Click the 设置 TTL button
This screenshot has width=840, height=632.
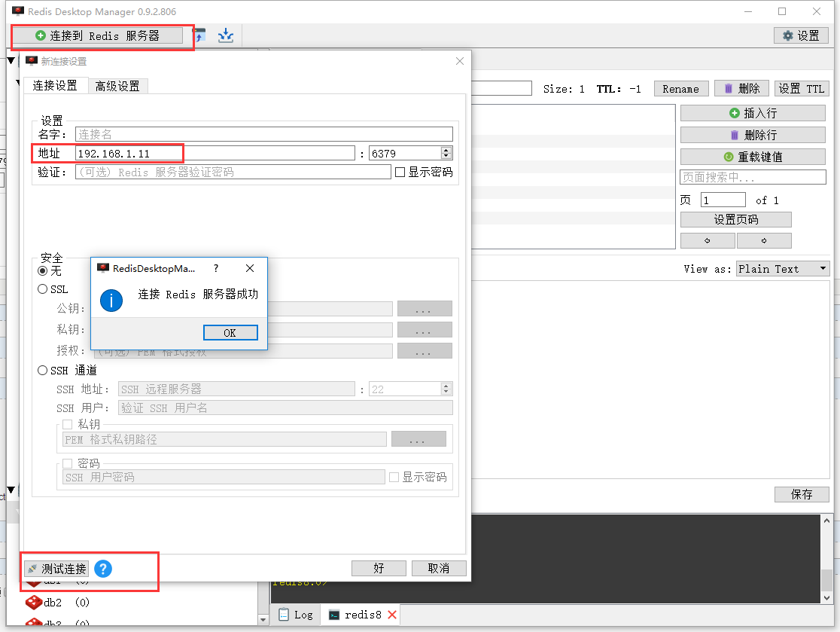[802, 88]
